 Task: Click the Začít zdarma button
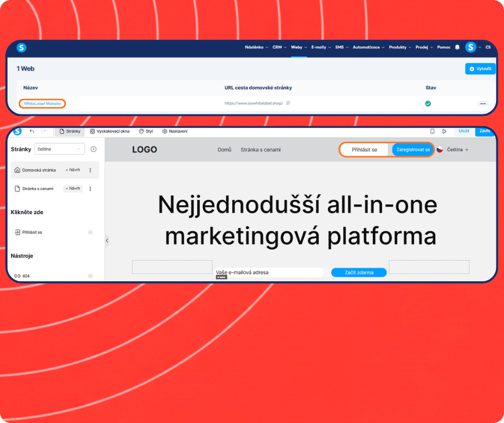click(x=359, y=272)
